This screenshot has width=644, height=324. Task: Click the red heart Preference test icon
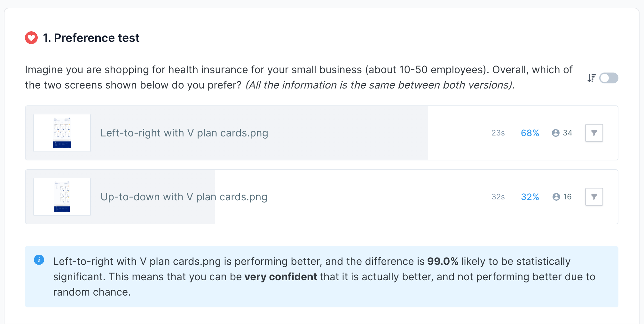point(31,38)
